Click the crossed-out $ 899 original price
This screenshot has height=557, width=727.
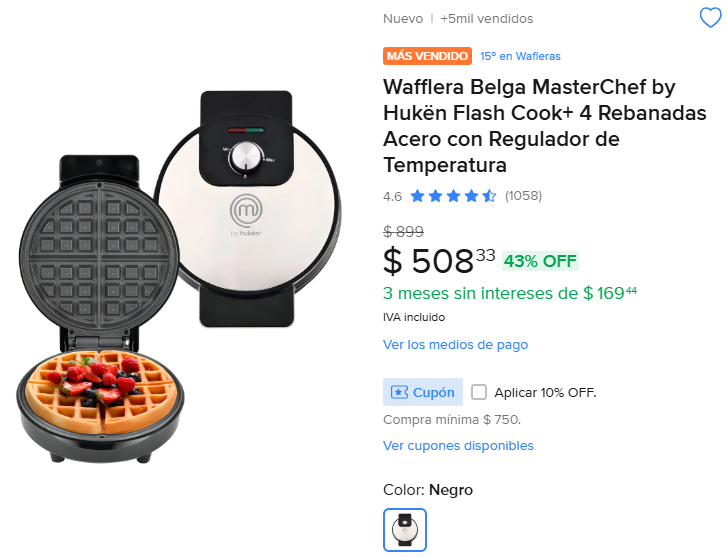(403, 231)
